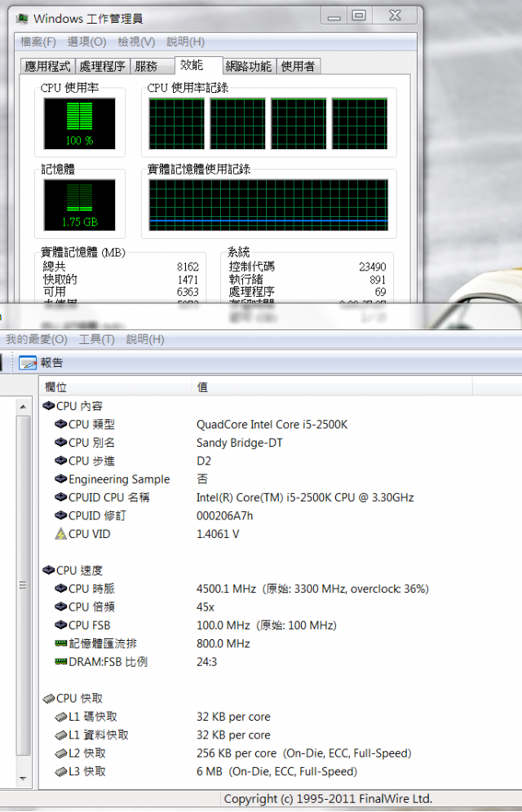Select the CPUID CPU 名稱 row icon
The image size is (522, 812).
coord(60,497)
